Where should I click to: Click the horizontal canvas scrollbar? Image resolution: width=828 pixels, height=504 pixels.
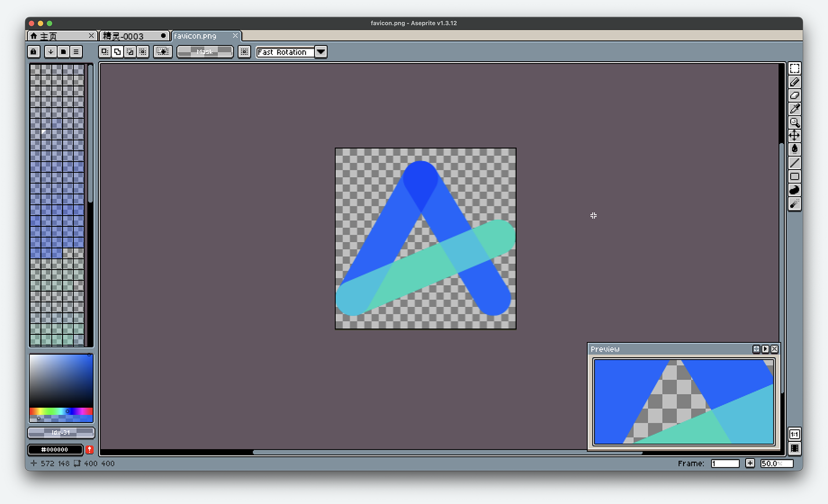[447, 452]
